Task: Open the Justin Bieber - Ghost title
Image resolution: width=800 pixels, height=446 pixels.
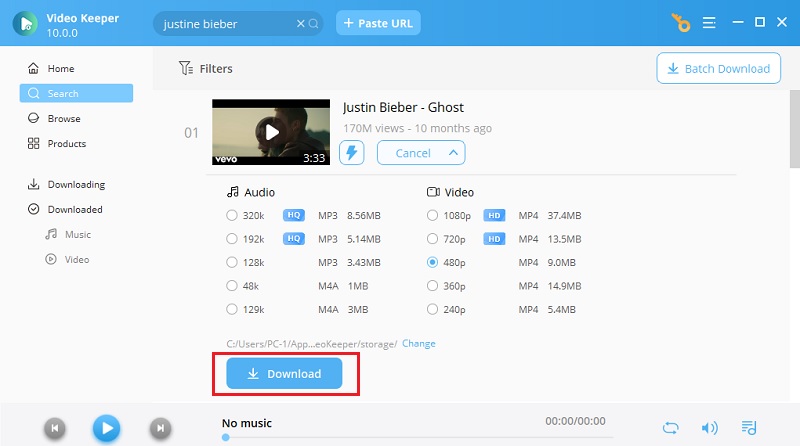Action: click(x=403, y=107)
